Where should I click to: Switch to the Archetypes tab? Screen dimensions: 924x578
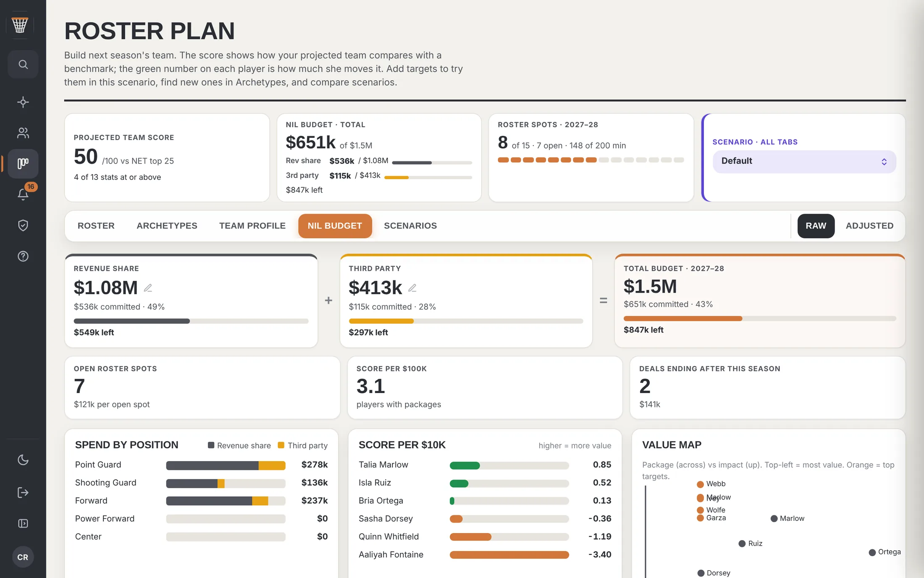coord(167,226)
